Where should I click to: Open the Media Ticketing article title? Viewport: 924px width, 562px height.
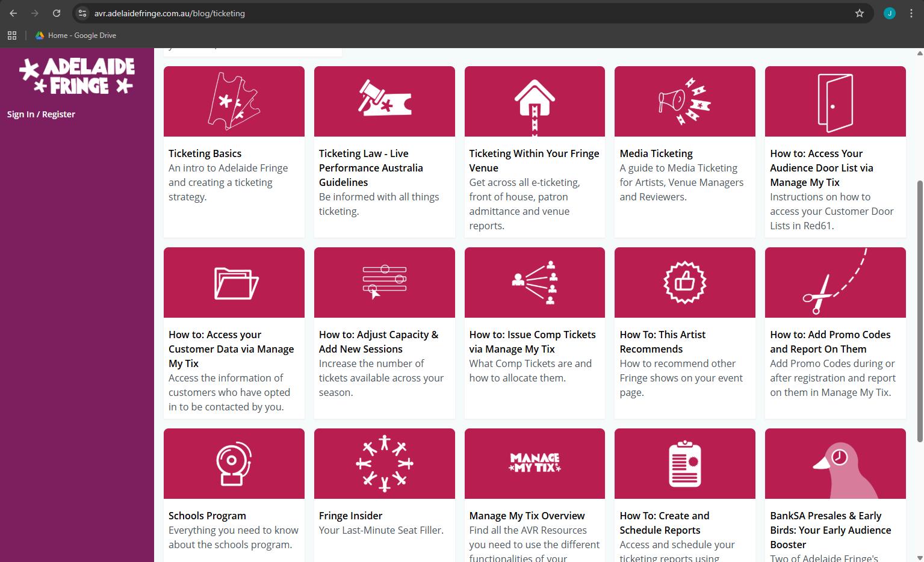click(656, 153)
